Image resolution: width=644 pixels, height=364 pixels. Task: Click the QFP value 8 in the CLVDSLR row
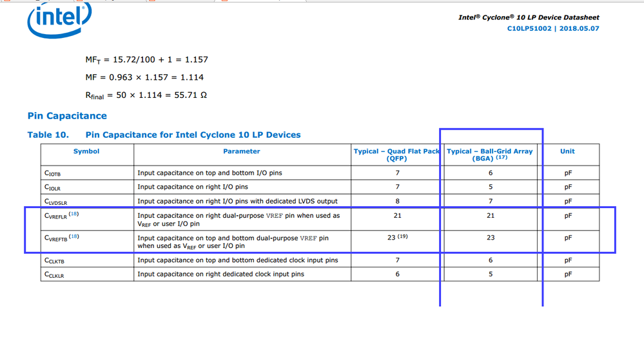click(398, 201)
